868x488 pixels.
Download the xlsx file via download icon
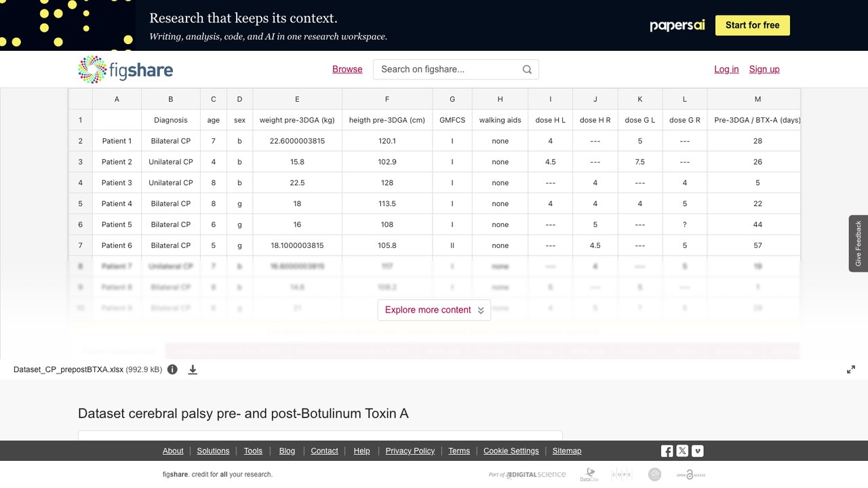pos(193,369)
